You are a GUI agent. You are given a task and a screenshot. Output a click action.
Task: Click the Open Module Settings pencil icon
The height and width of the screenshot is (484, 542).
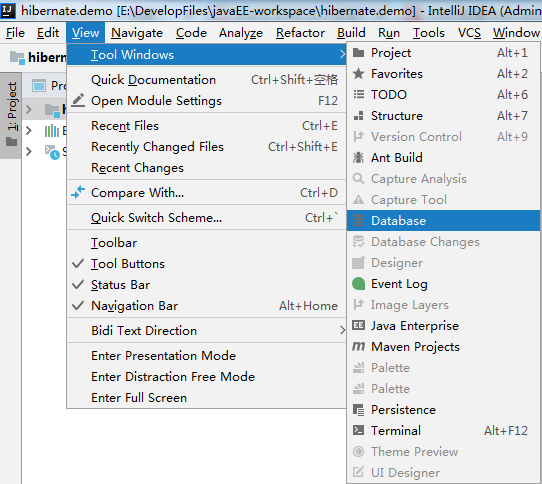tap(78, 100)
